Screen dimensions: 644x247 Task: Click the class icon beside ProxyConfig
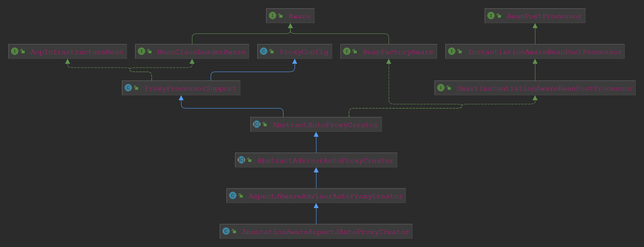coord(263,51)
